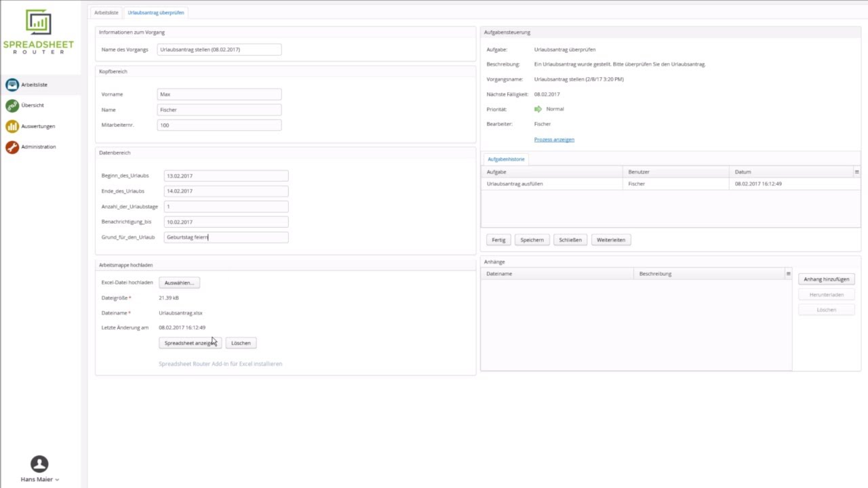Click the Schließen button

tap(570, 240)
